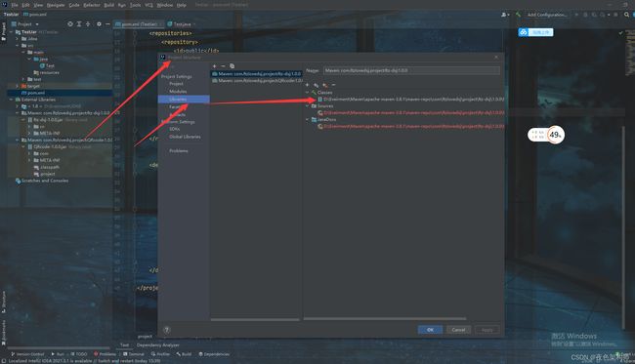The height and width of the screenshot is (364, 635).
Task: Click the library Name input field
Action: point(411,70)
